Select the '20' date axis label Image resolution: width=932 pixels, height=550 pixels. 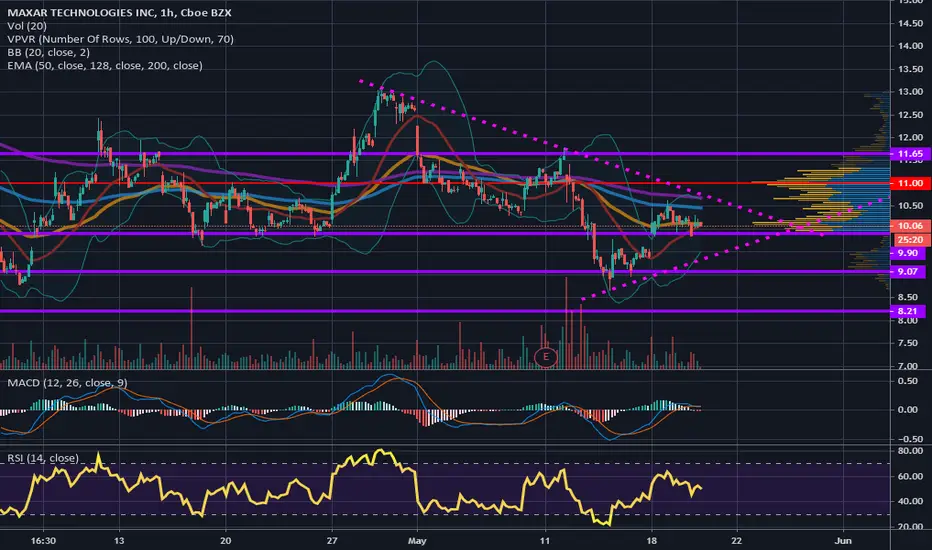click(x=225, y=540)
